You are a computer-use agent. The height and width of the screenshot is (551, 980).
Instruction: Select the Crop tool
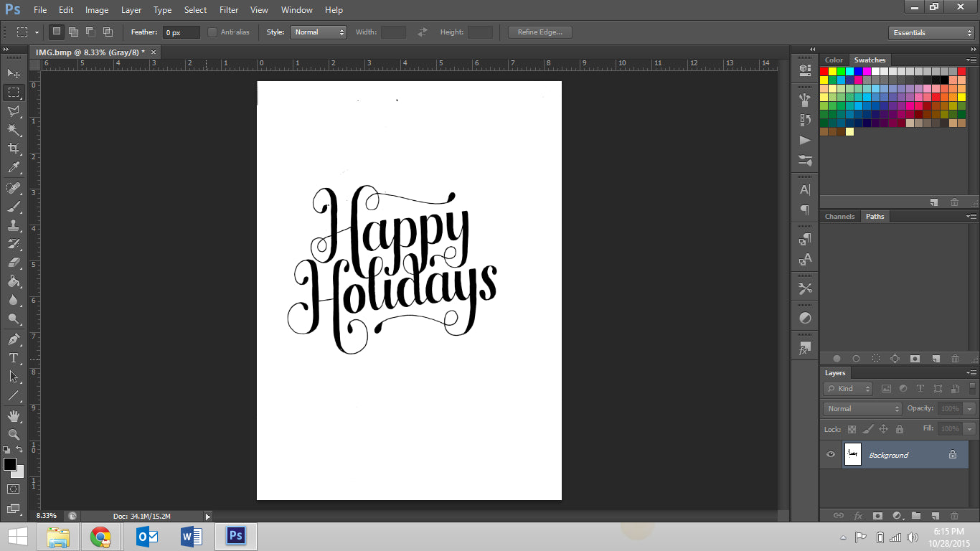(14, 149)
